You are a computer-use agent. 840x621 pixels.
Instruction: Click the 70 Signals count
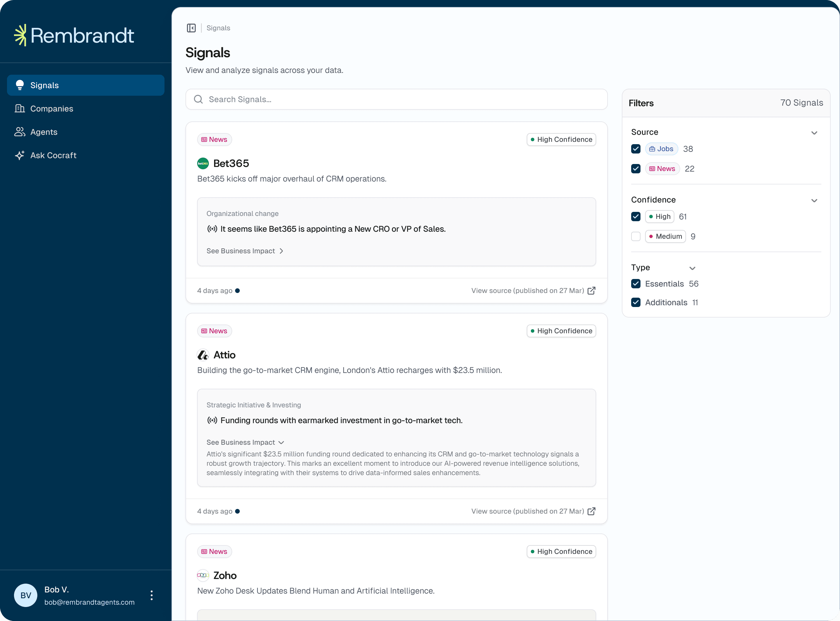point(802,103)
